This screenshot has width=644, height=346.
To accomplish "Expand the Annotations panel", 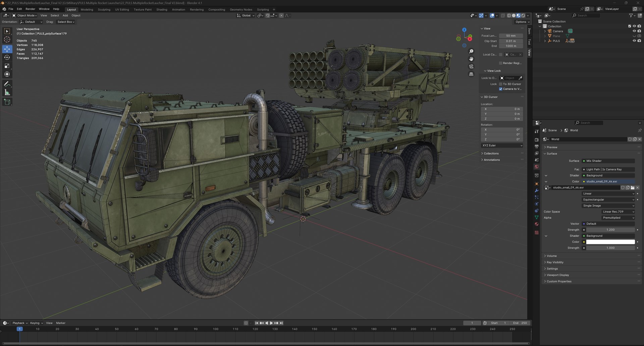I will coord(492,160).
